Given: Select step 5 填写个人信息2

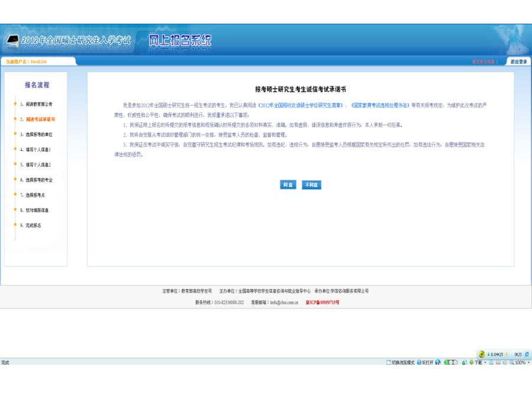Looking at the screenshot, I should pos(35,164).
